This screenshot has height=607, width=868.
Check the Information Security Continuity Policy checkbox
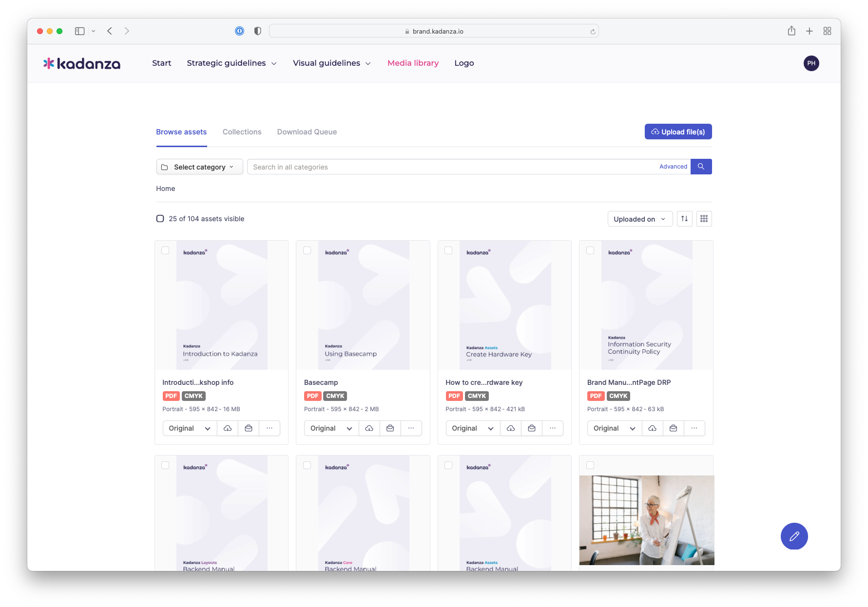[590, 250]
